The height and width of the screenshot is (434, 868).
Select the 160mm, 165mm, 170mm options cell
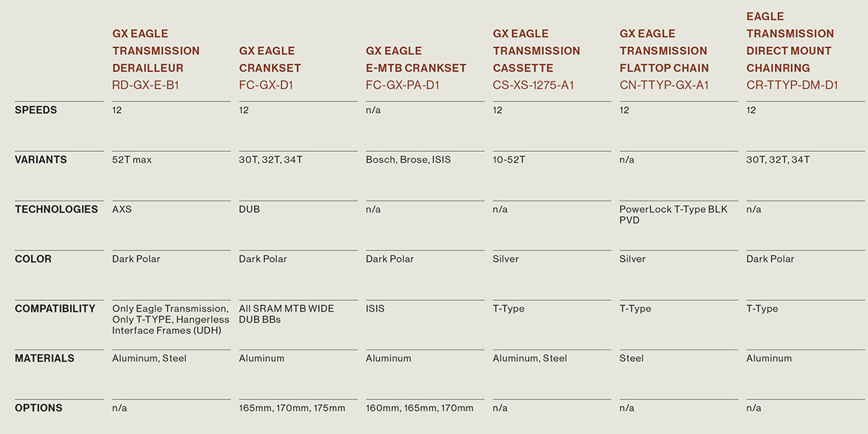pos(420,408)
